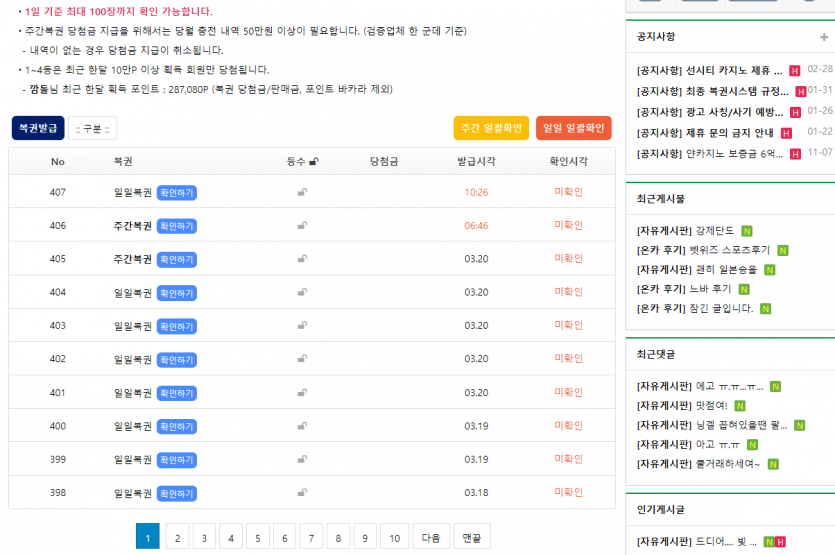This screenshot has height=555, width=835.
Task: Click 미확인 status in row 407
Action: tap(568, 192)
